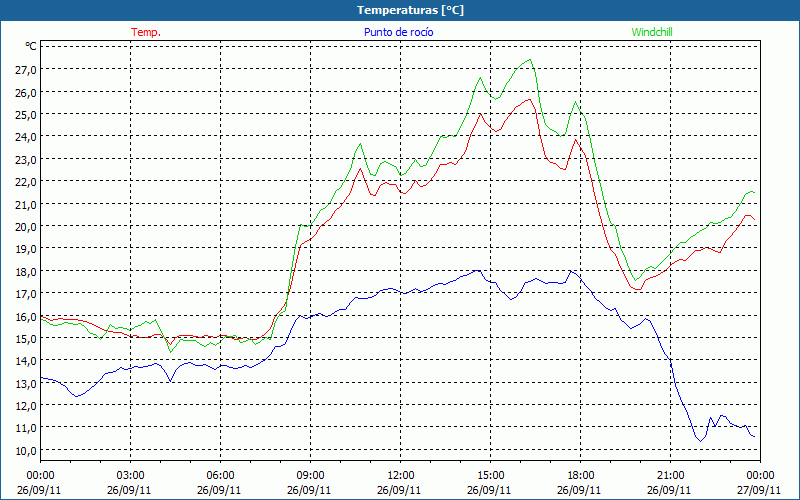
Task: Click the 15,0 y-axis value
Action: [x=26, y=339]
